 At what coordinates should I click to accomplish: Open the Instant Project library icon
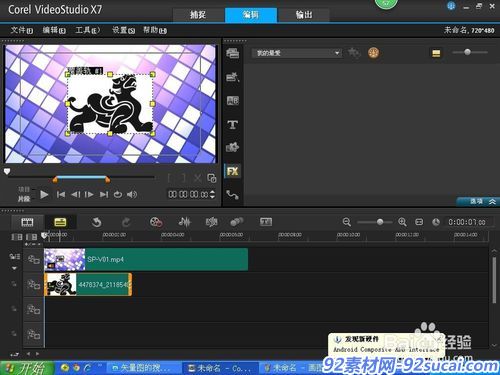pyautogui.click(x=233, y=77)
